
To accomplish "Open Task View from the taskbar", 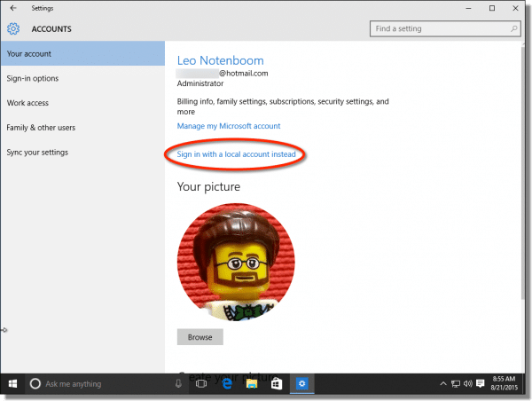I will 201,384.
